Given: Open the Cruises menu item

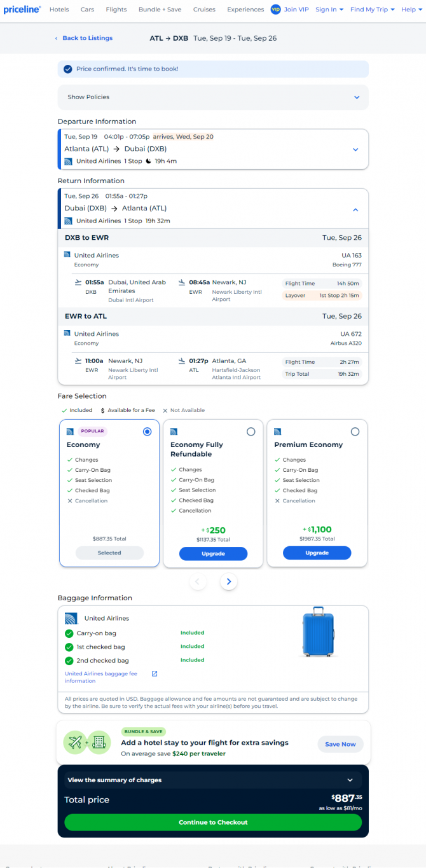Looking at the screenshot, I should click(204, 10).
